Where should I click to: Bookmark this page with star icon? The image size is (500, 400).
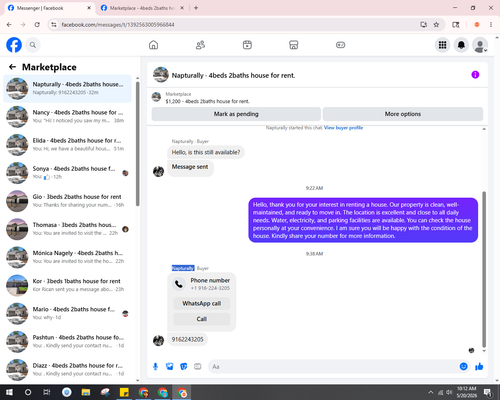click(436, 25)
